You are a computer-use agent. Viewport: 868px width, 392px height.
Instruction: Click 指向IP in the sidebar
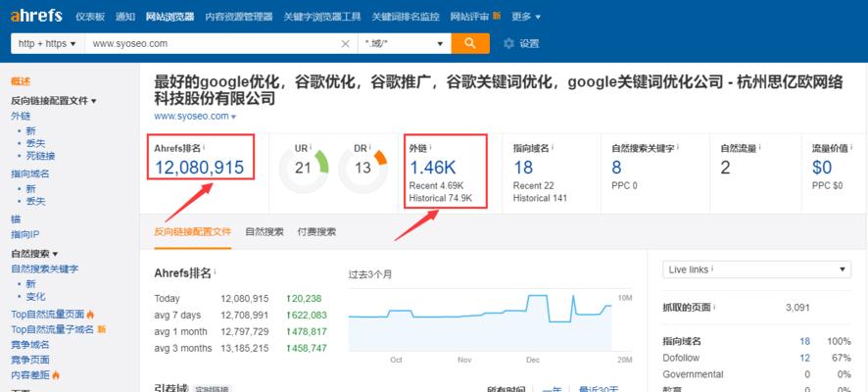(24, 234)
